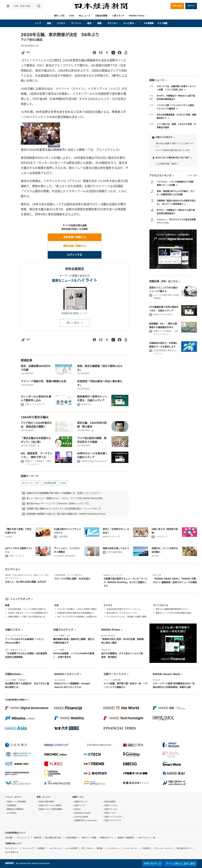202x868 pixels.
Task: Open the NIKKEI Digital Governance banner ad
Action: pos(173,249)
